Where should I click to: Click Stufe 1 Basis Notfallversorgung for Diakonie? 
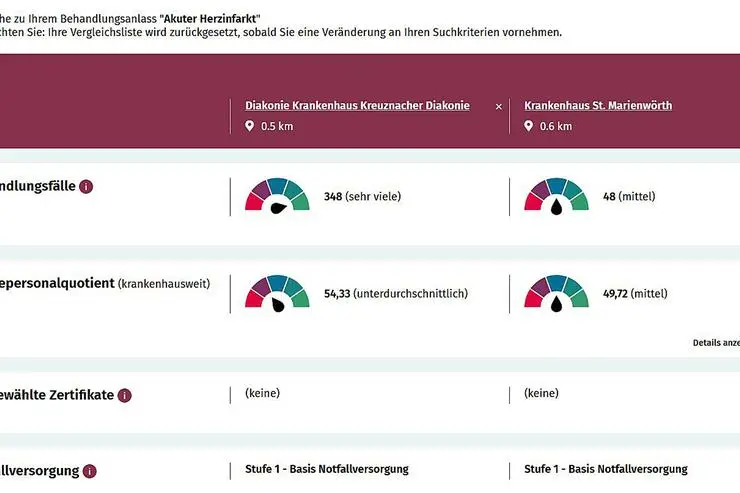point(327,469)
